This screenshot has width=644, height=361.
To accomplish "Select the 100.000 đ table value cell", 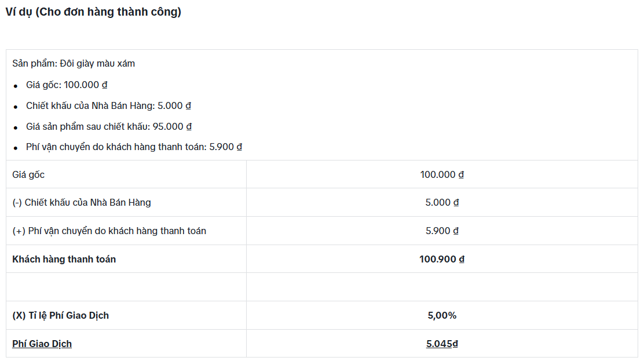I will 442,174.
